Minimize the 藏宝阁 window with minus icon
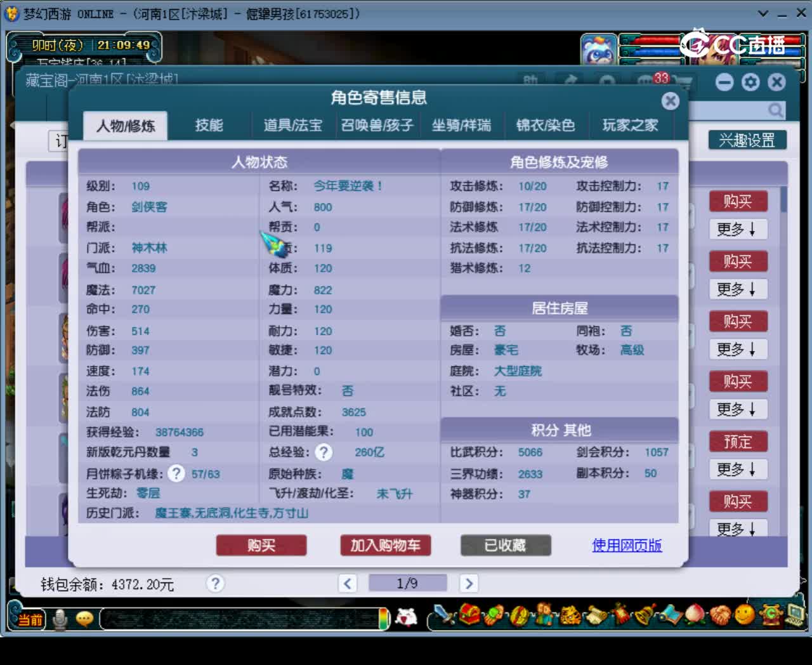 pos(724,82)
